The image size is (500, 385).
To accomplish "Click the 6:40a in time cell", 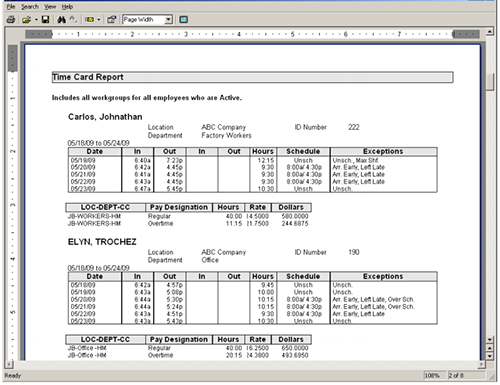I will (142, 160).
